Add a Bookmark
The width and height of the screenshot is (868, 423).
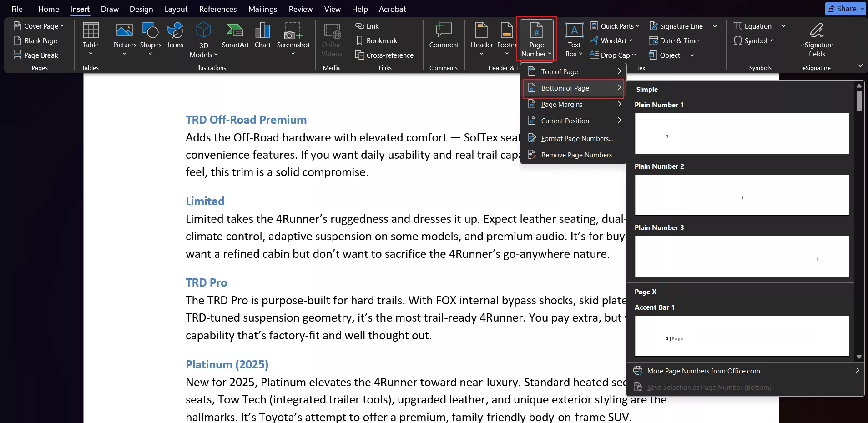pyautogui.click(x=378, y=40)
